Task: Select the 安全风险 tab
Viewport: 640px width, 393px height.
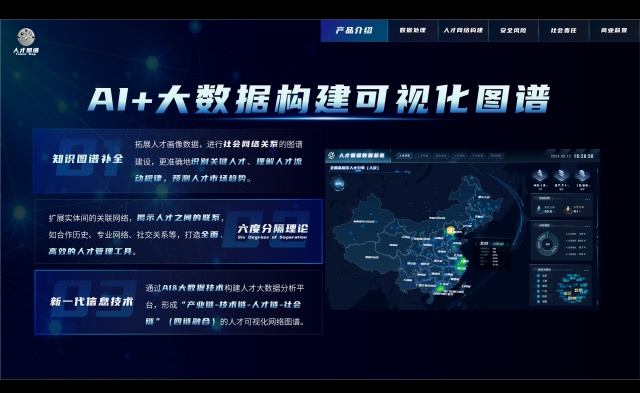Action: [x=513, y=31]
